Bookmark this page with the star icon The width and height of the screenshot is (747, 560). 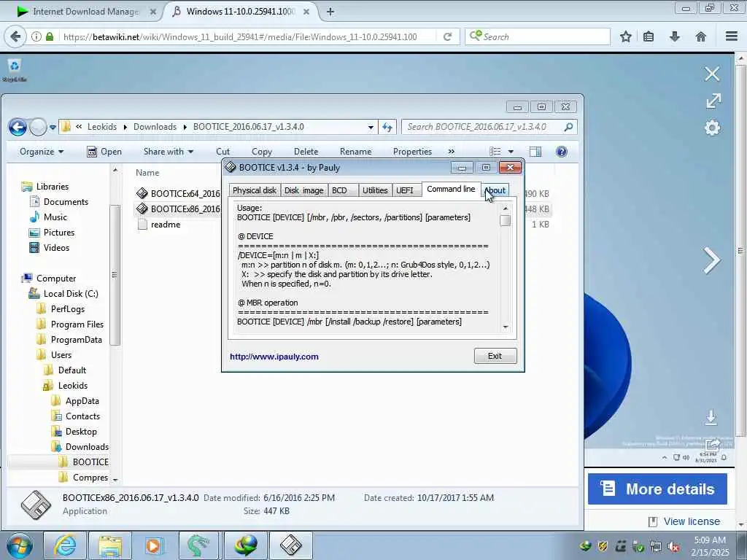(x=625, y=36)
